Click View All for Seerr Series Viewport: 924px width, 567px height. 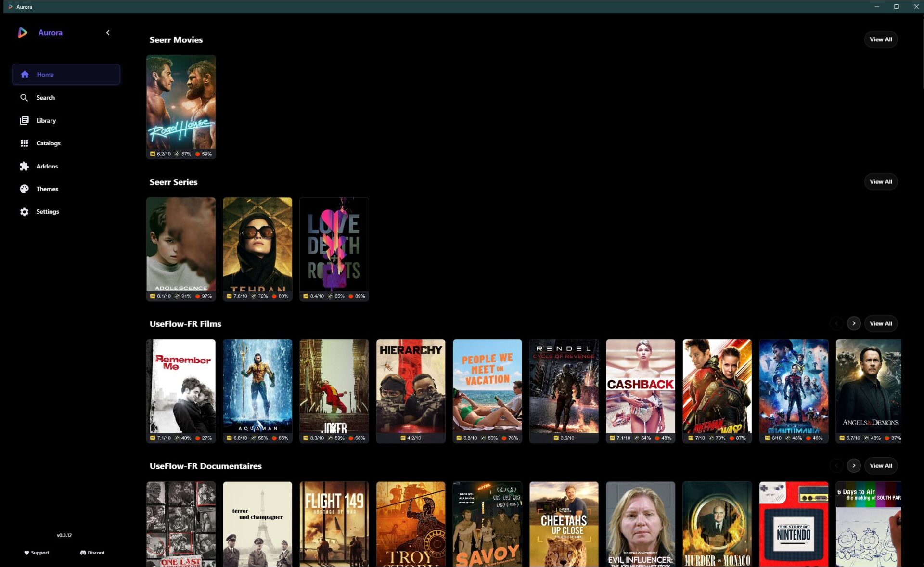click(x=880, y=181)
